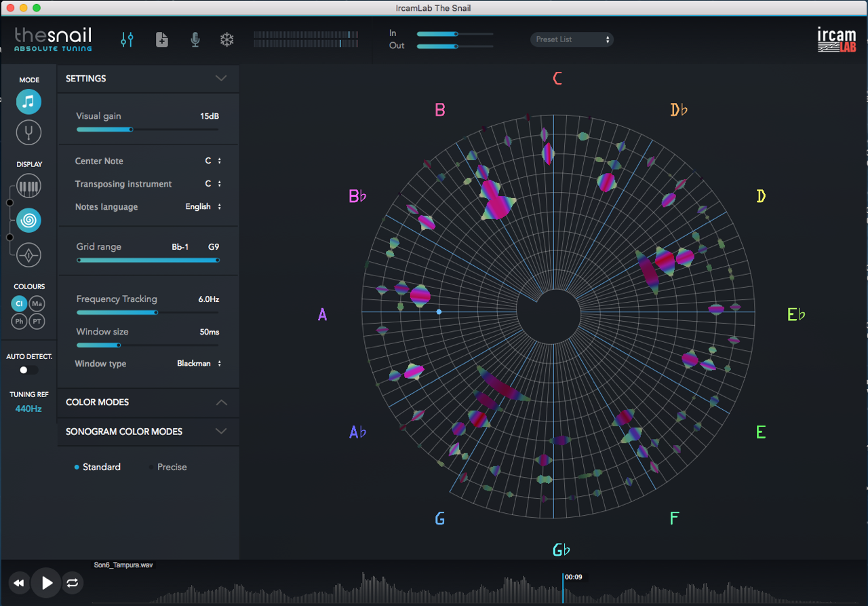This screenshot has height=606, width=868.
Task: Adjust the Window size slider
Action: click(x=147, y=345)
